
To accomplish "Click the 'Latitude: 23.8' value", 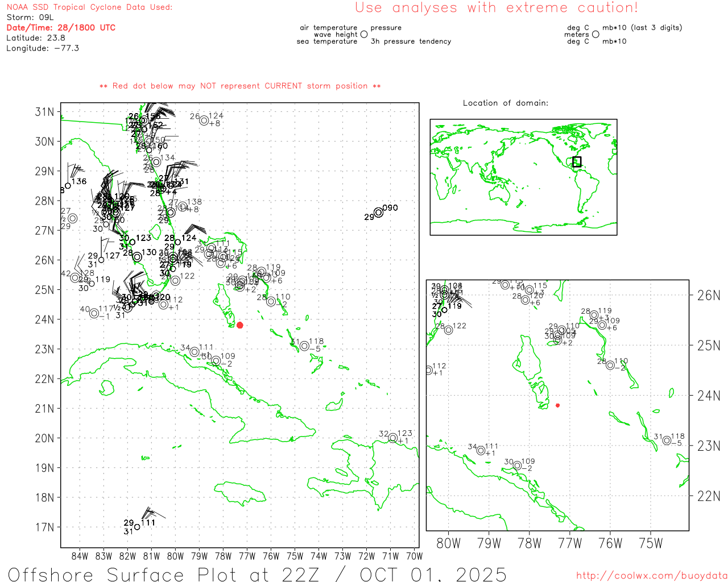I will [x=36, y=38].
